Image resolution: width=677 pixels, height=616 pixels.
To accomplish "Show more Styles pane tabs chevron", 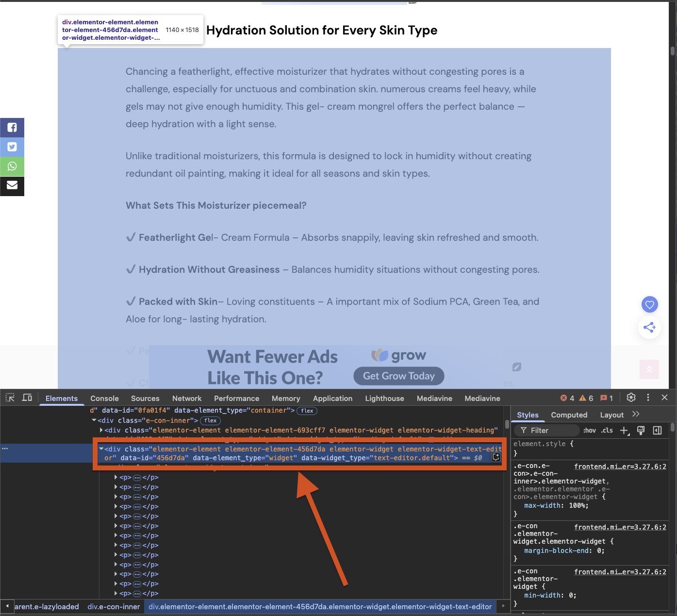I will [636, 415].
